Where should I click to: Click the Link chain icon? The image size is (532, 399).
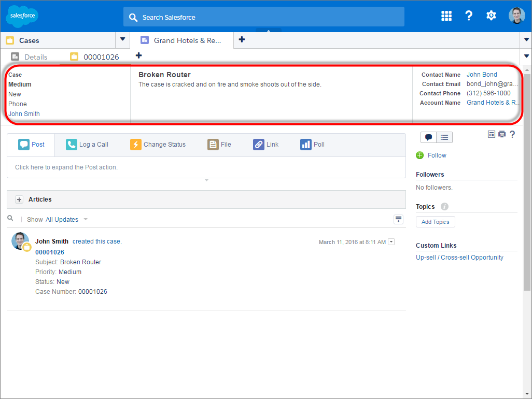coord(259,145)
